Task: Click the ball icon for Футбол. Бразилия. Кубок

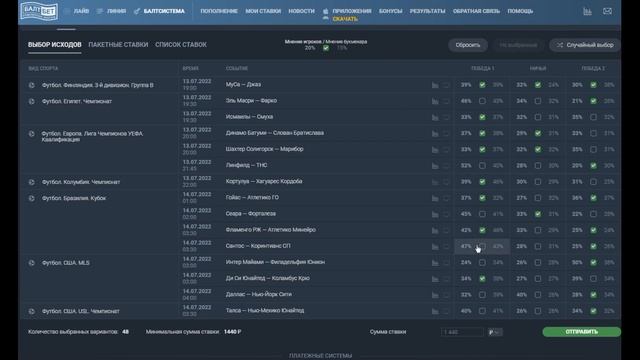Action: (31, 198)
